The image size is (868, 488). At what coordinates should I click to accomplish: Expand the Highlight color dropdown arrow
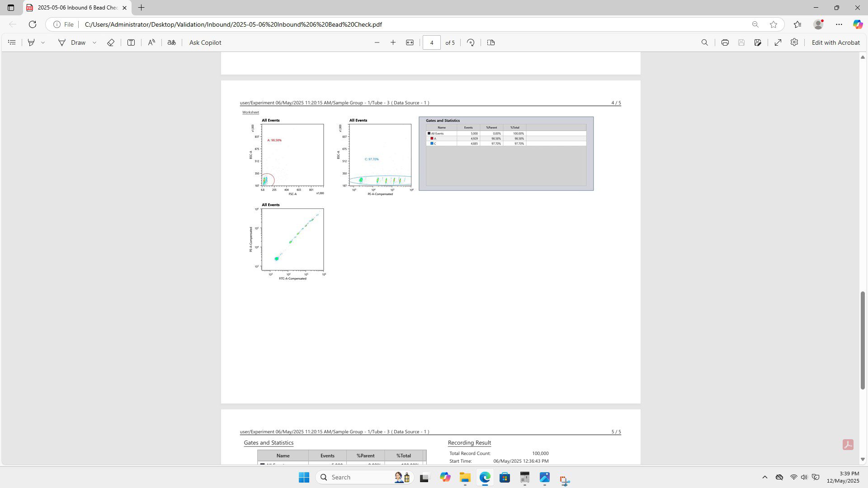(x=43, y=42)
